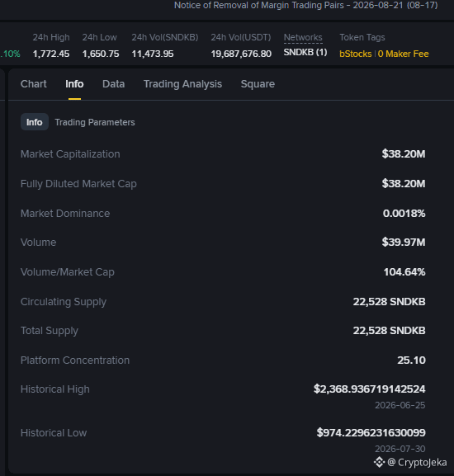
Task: Click the Platform Concentration value 25.10
Action: click(411, 360)
